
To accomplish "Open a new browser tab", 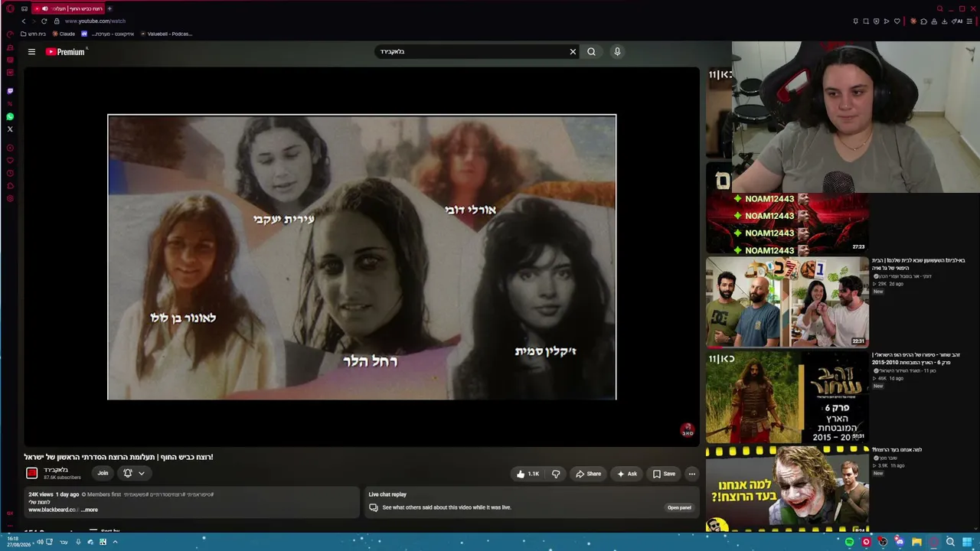I will click(x=109, y=8).
